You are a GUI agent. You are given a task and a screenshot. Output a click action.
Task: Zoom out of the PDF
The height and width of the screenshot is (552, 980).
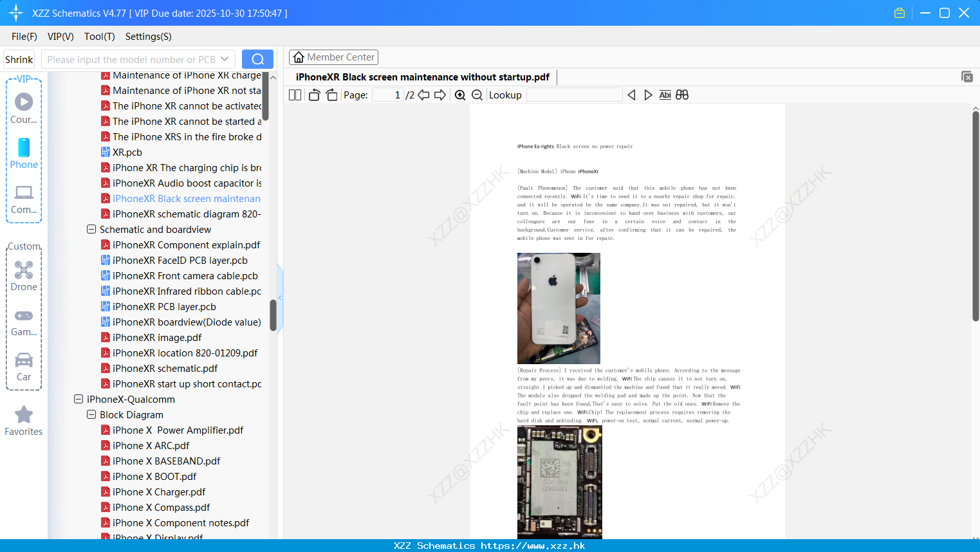pyautogui.click(x=477, y=95)
